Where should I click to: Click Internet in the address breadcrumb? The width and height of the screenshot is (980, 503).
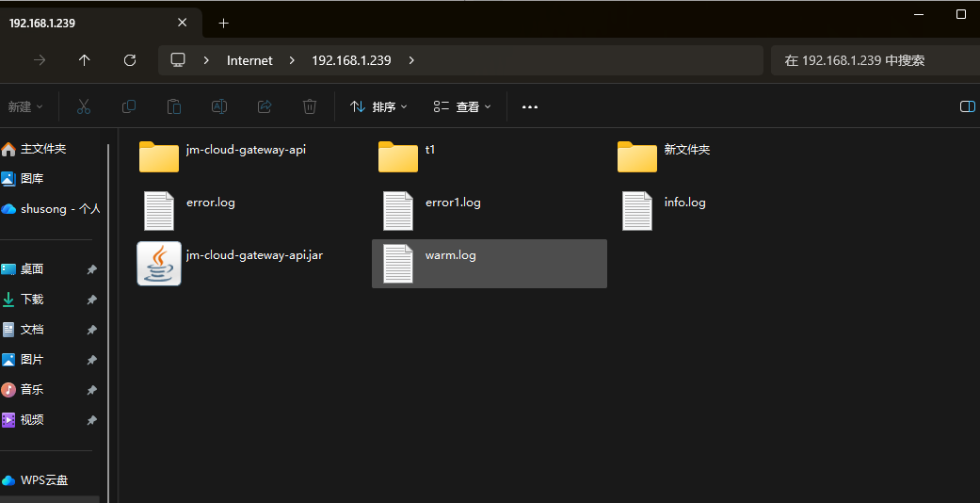(x=249, y=60)
